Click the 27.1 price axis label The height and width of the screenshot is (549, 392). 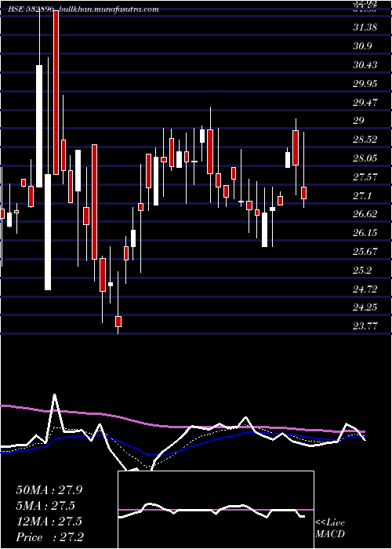(362, 195)
